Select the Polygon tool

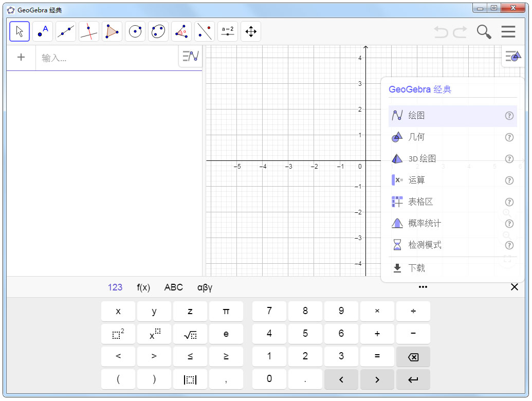(x=112, y=31)
